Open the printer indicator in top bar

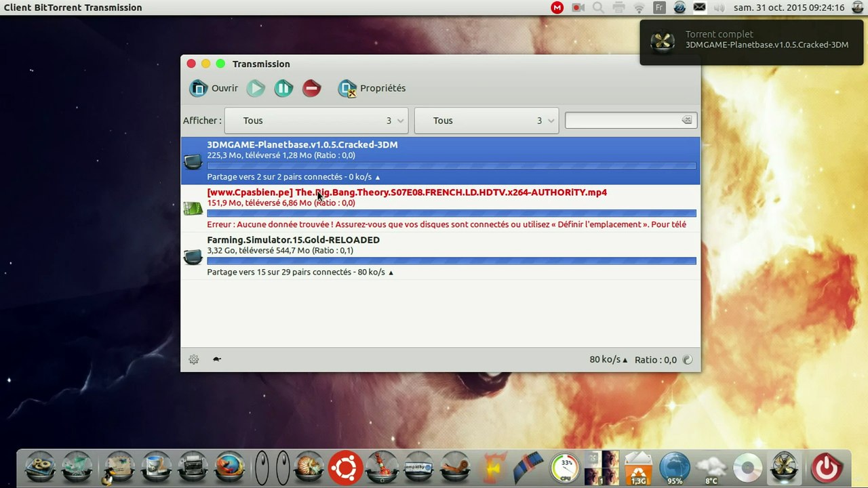click(x=618, y=7)
